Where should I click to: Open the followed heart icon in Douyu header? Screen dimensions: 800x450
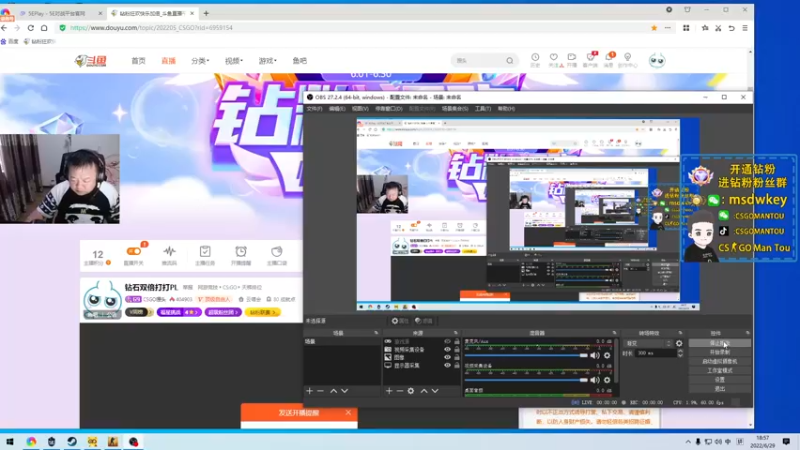554,57
